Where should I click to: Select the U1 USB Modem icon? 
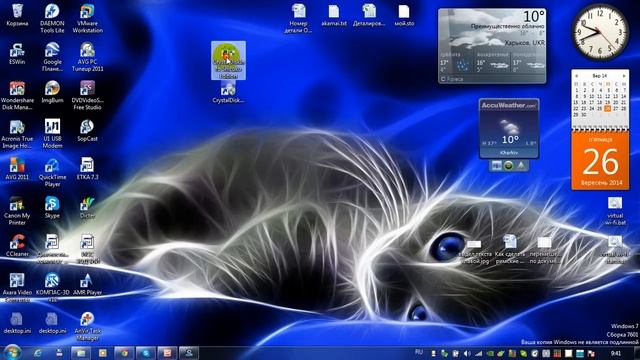[52, 134]
